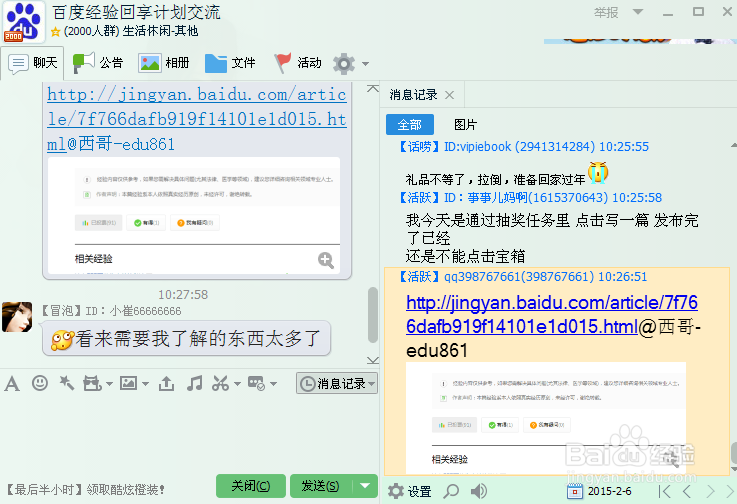Click sender name qq398767661(398767661)
Screen dimensions: 737x504
click(519, 276)
